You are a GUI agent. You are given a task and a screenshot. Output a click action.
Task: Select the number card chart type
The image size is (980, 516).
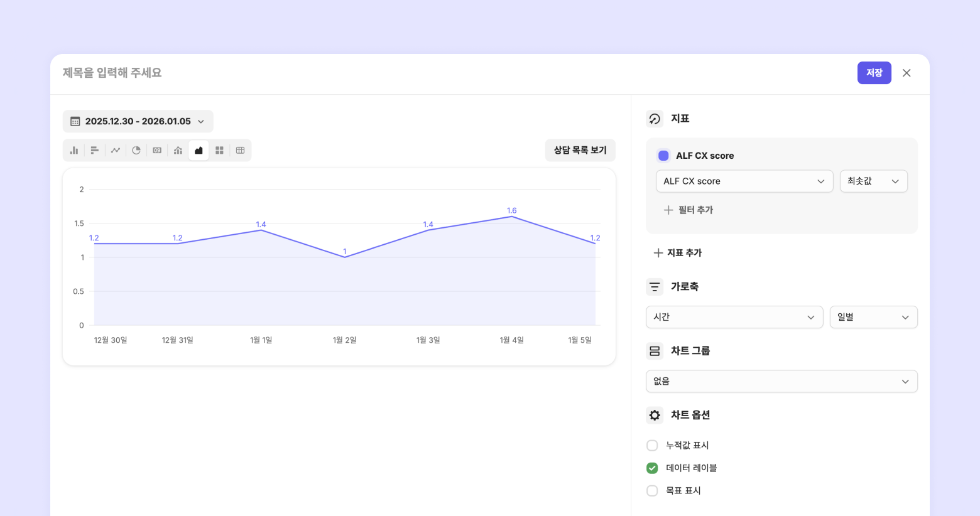[x=157, y=151]
